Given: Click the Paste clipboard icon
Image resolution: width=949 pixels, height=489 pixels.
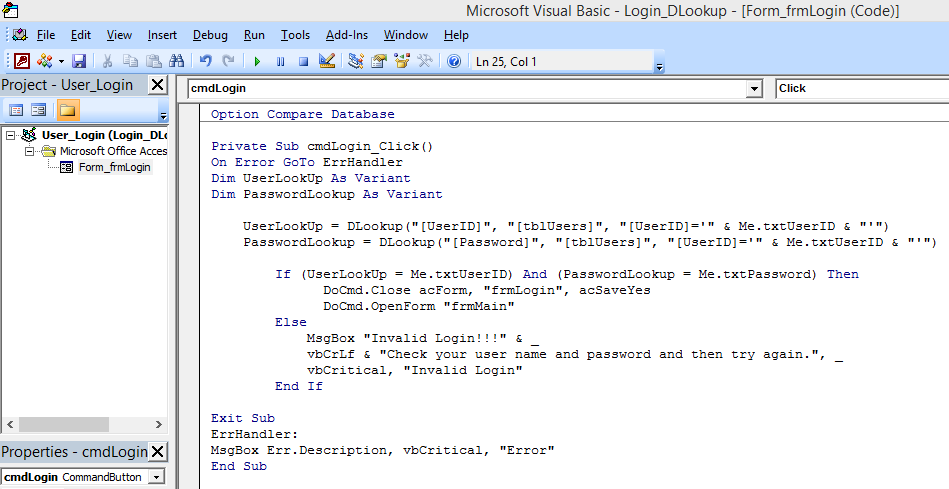Looking at the screenshot, I should tap(154, 61).
